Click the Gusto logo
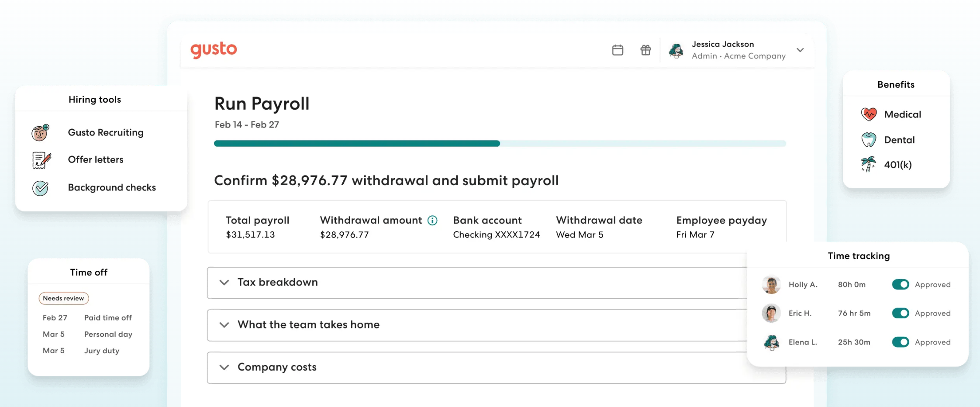The width and height of the screenshot is (980, 407). (x=214, y=49)
